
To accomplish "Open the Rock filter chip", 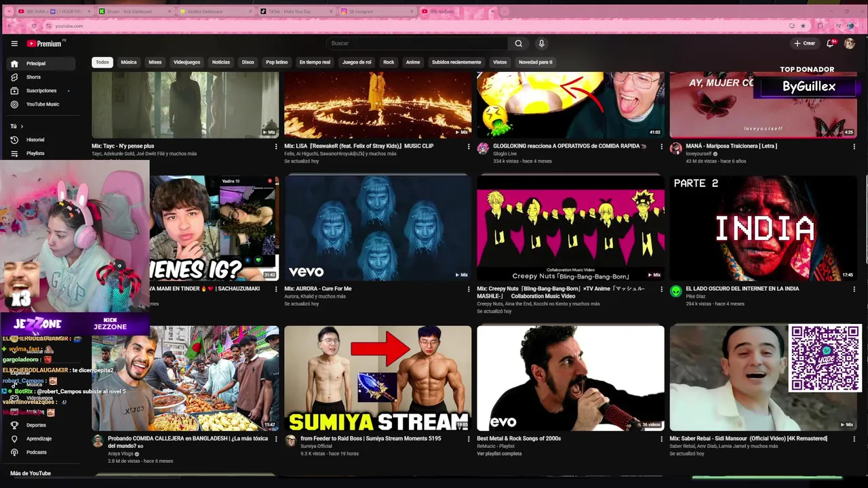I will coord(389,62).
